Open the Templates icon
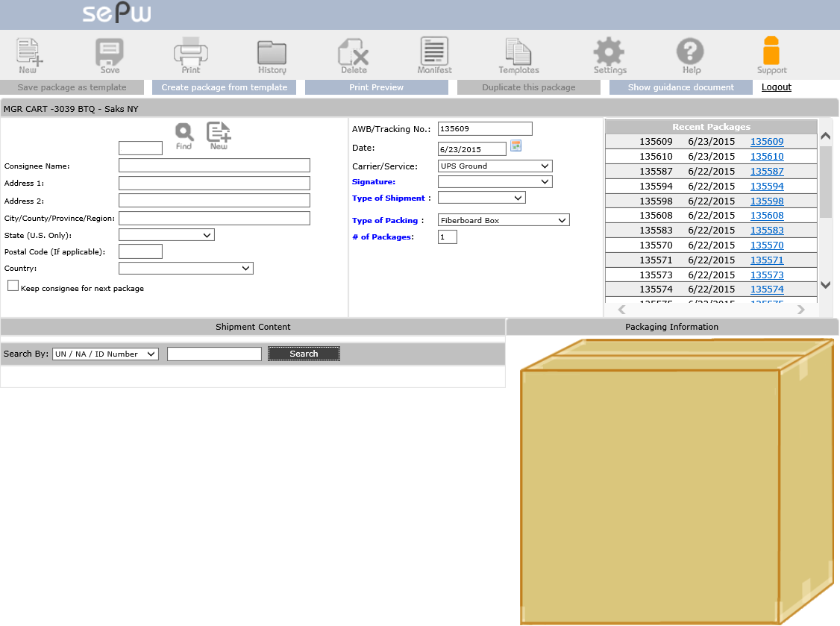 pyautogui.click(x=518, y=56)
